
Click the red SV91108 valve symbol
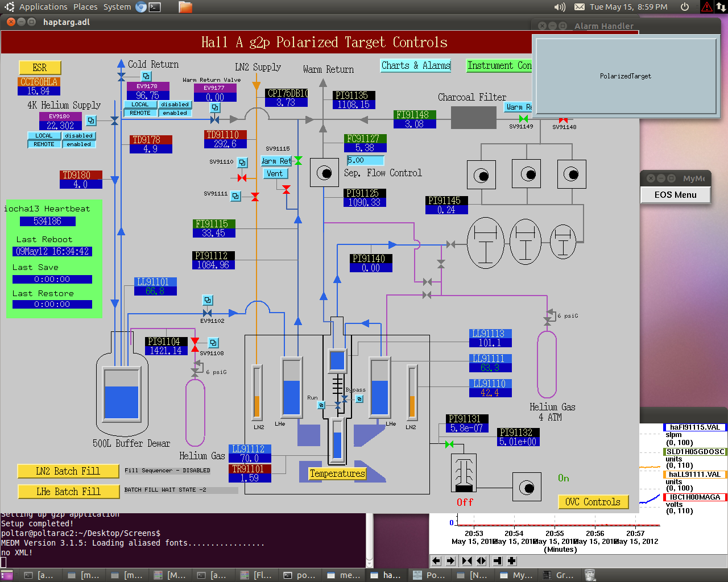pos(195,343)
